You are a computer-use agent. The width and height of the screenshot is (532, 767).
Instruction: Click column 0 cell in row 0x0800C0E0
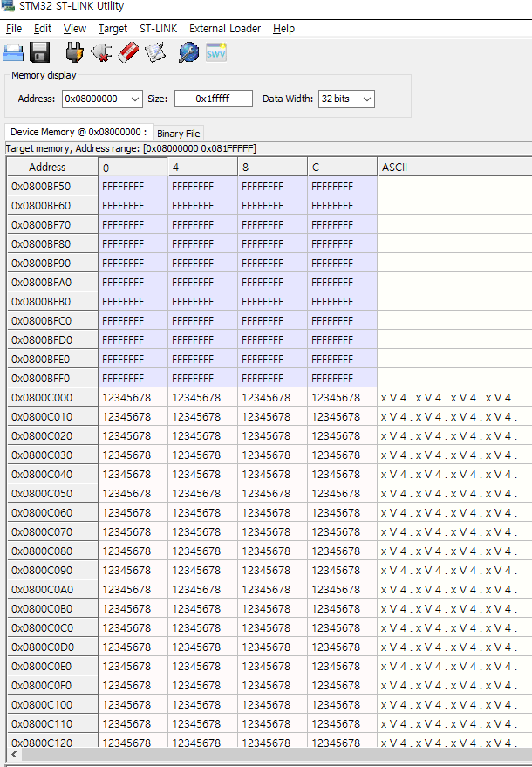point(133,667)
